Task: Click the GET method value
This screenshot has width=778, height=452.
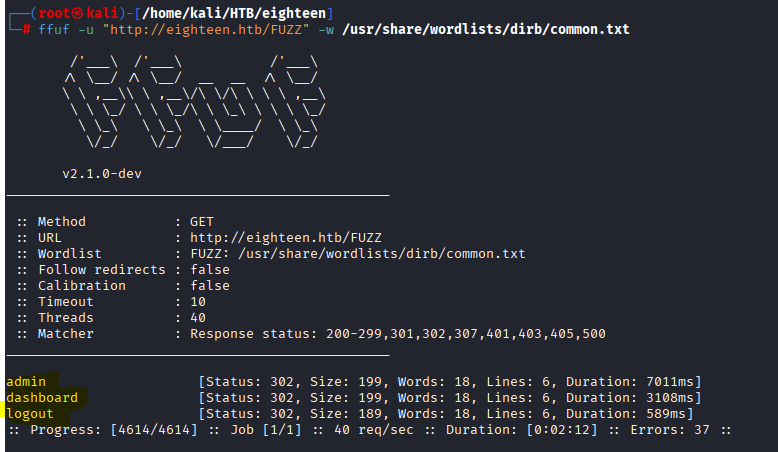Action: click(202, 222)
